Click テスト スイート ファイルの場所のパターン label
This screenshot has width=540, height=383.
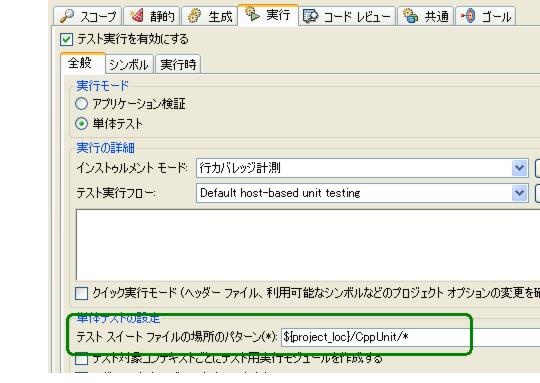177,337
